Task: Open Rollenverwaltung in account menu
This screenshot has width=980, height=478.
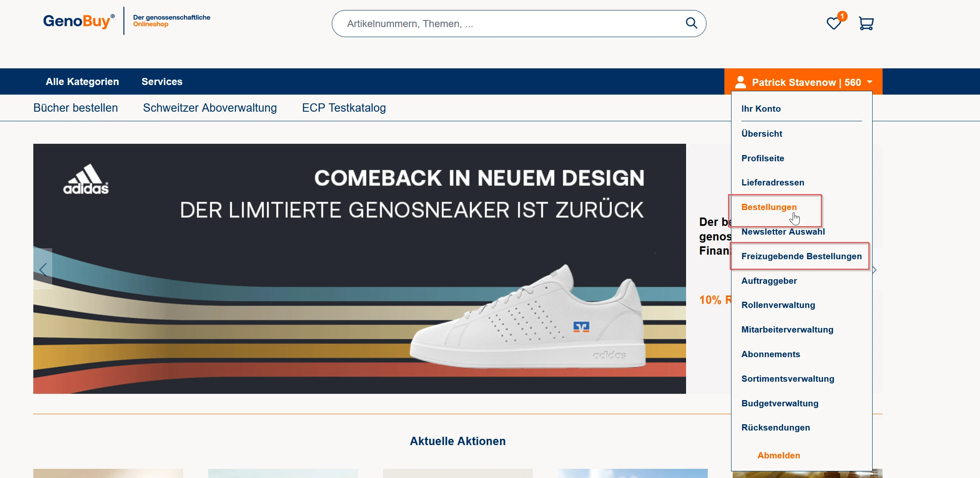Action: [778, 305]
